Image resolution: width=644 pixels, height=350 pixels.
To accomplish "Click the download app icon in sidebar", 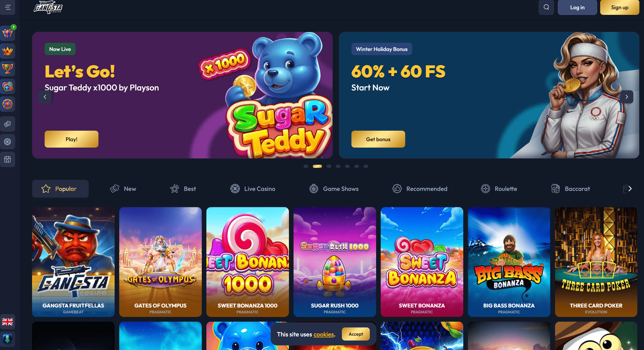I will click(x=7, y=339).
